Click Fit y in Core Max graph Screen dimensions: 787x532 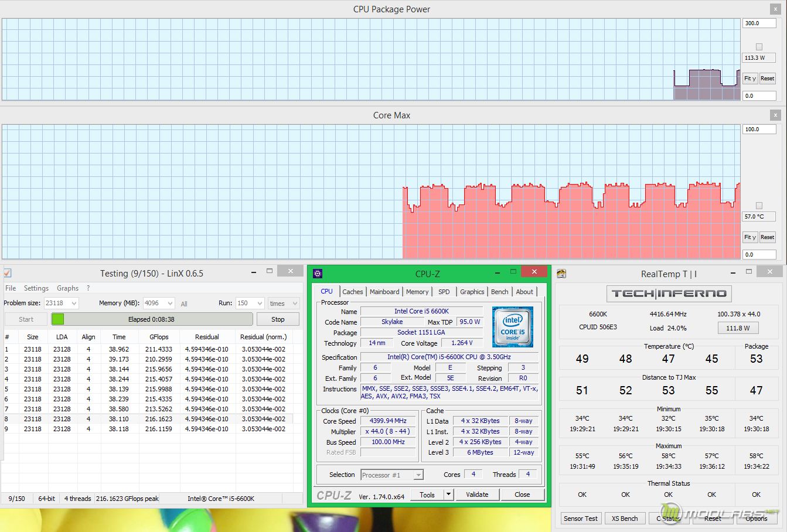[x=750, y=237]
